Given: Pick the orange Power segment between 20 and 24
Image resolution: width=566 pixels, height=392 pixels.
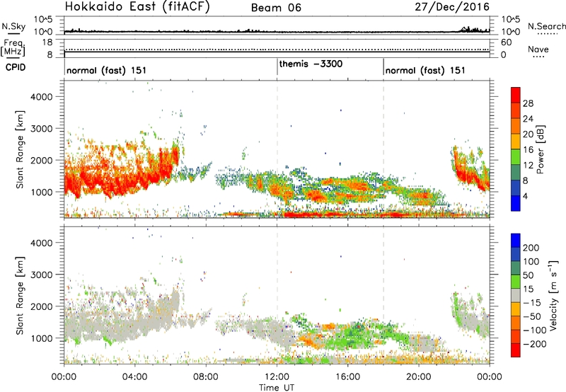Looking at the screenshot, I should [516, 126].
